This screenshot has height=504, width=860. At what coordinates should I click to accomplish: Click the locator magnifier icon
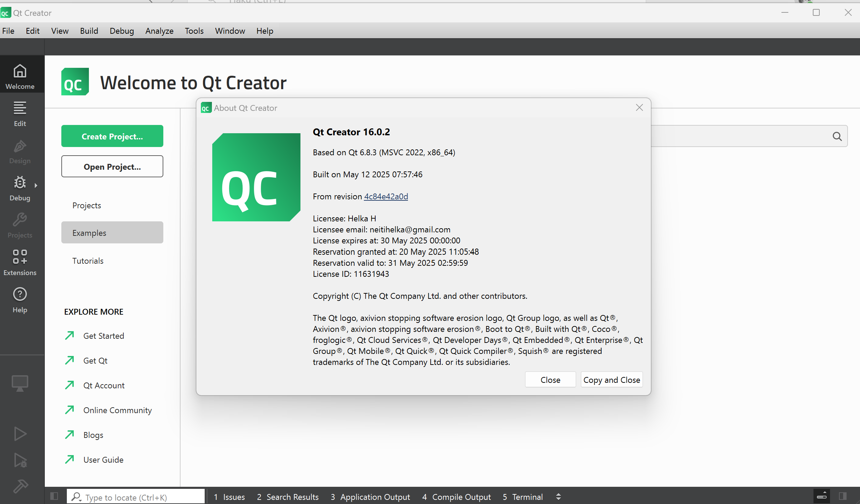(x=76, y=497)
